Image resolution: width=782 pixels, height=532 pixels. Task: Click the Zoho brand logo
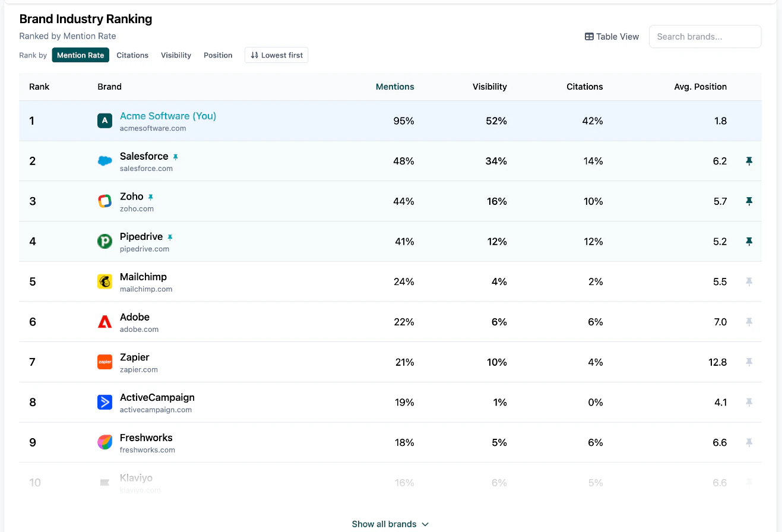pos(105,201)
